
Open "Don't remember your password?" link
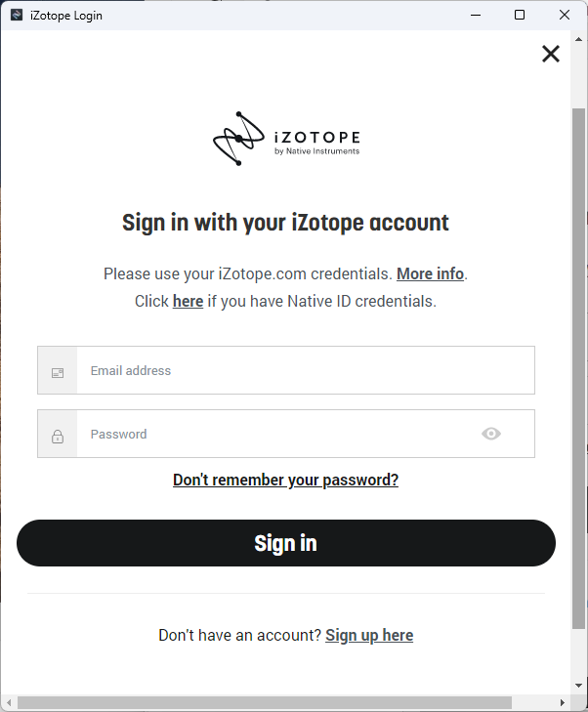[285, 480]
